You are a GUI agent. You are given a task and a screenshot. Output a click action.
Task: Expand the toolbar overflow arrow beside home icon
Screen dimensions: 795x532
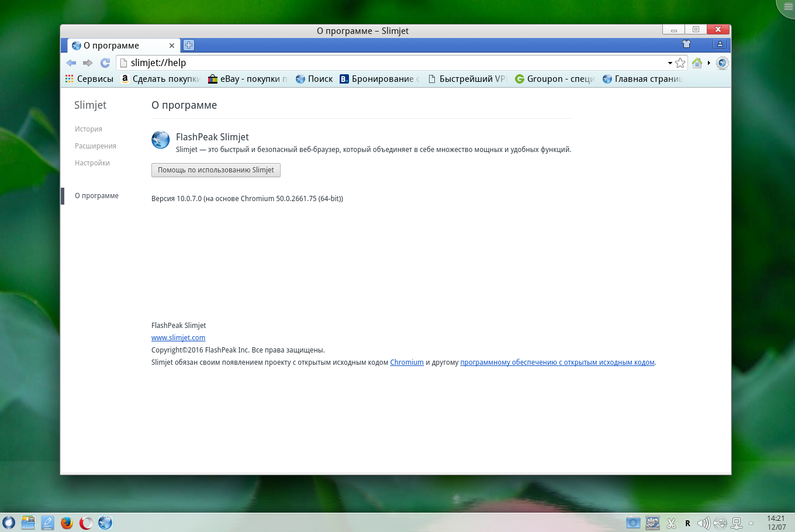tap(709, 63)
